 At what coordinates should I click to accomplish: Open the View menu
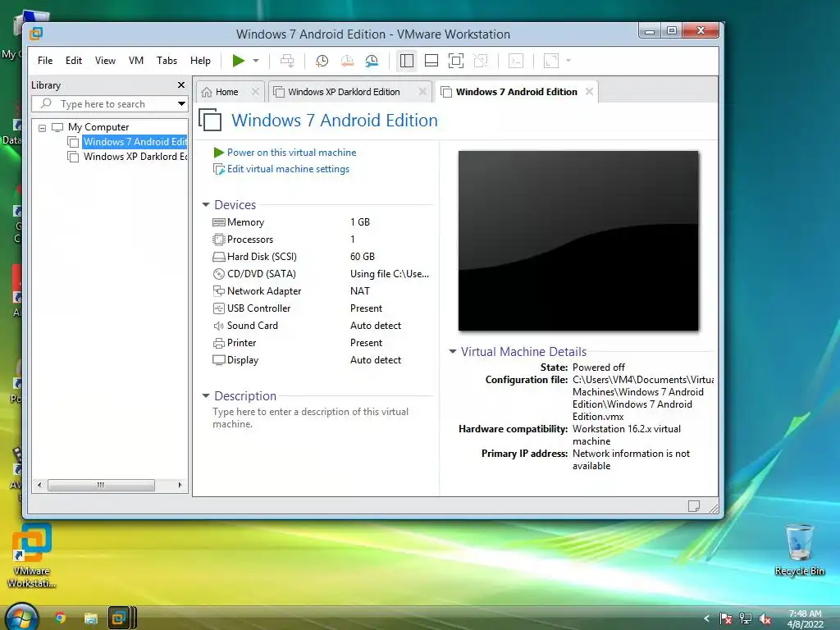105,61
